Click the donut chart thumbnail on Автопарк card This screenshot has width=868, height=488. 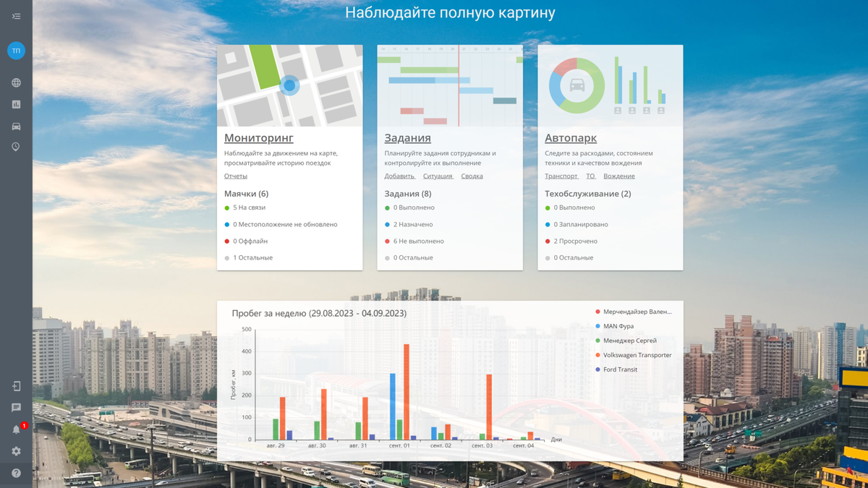coord(610,85)
